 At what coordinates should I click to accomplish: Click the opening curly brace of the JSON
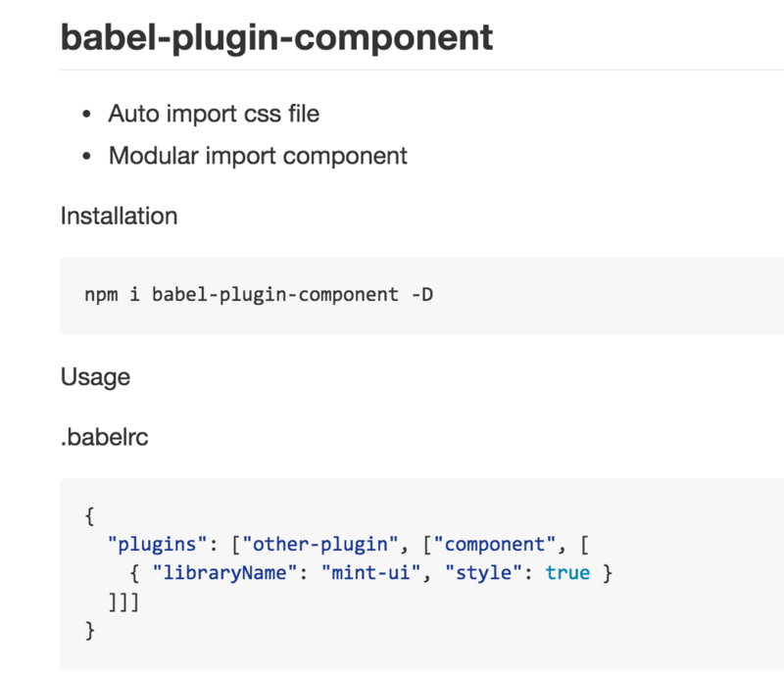91,514
